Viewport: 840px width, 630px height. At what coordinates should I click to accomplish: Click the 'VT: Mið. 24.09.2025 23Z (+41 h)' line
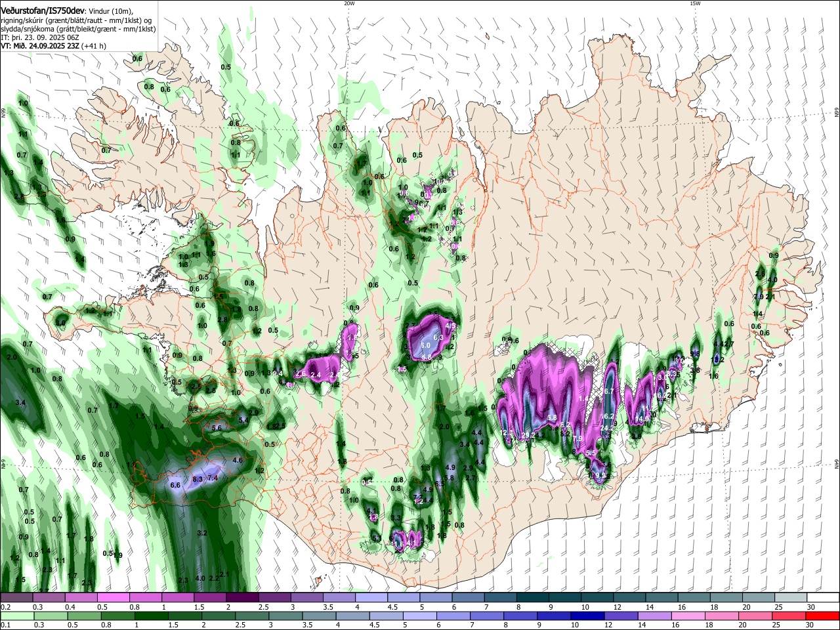[x=53, y=46]
